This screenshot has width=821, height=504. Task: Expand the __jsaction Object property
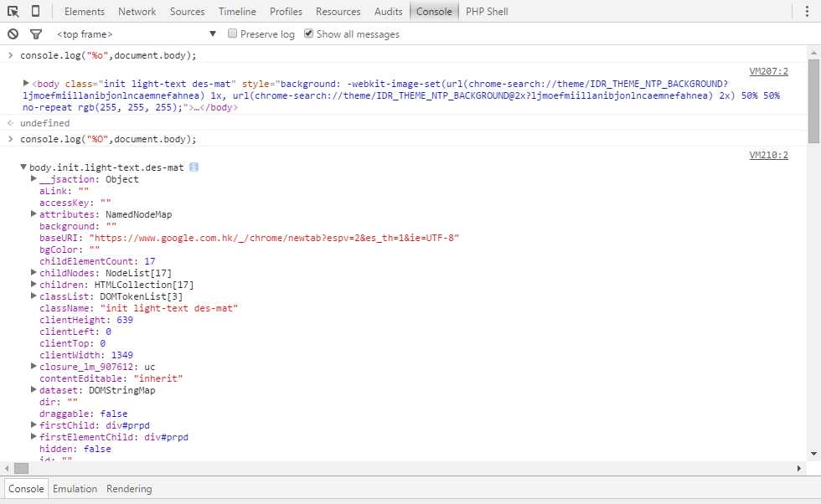coord(34,178)
